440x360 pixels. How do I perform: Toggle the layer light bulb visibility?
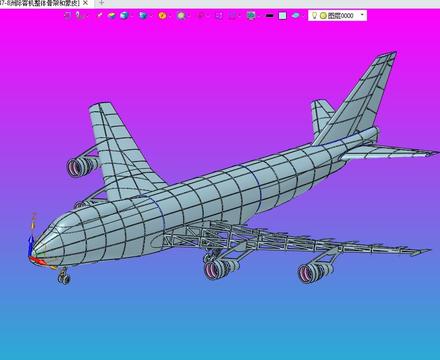(314, 15)
